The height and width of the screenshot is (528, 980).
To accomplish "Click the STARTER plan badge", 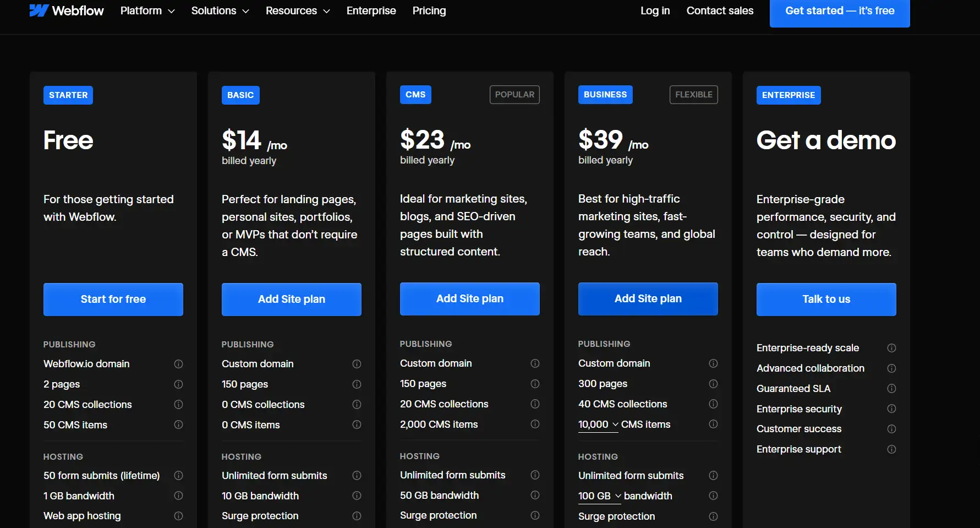I will 68,95.
